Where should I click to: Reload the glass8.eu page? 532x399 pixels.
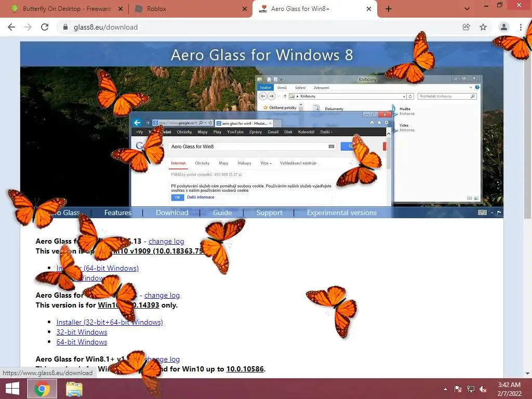(45, 27)
